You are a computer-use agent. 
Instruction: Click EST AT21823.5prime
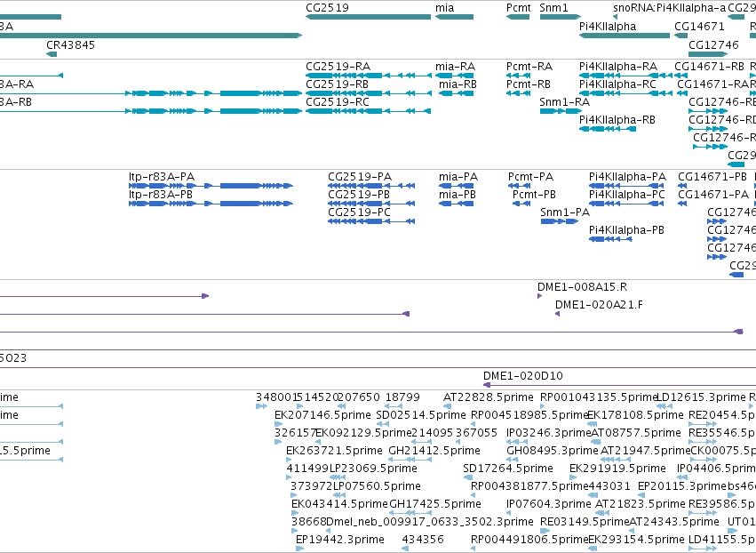coord(641,504)
